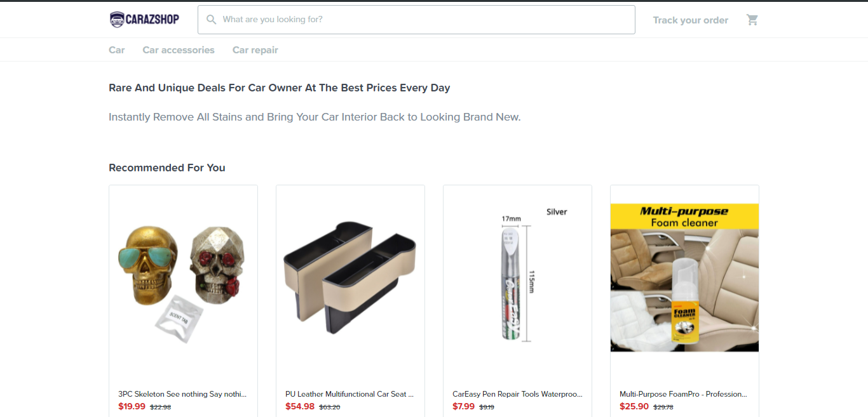Viewport: 868px width, 417px height.
Task: Select Car accessories menu item
Action: [x=179, y=50]
